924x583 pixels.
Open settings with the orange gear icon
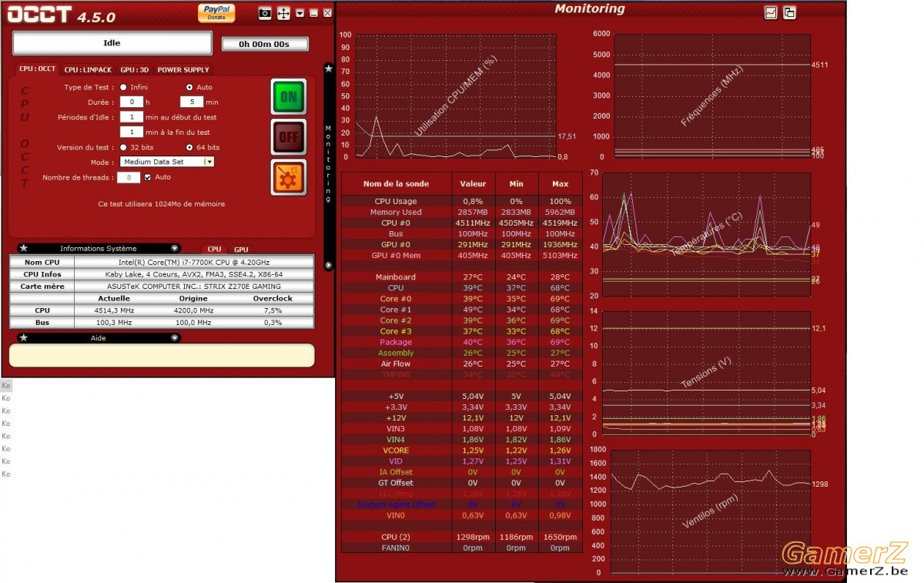289,177
